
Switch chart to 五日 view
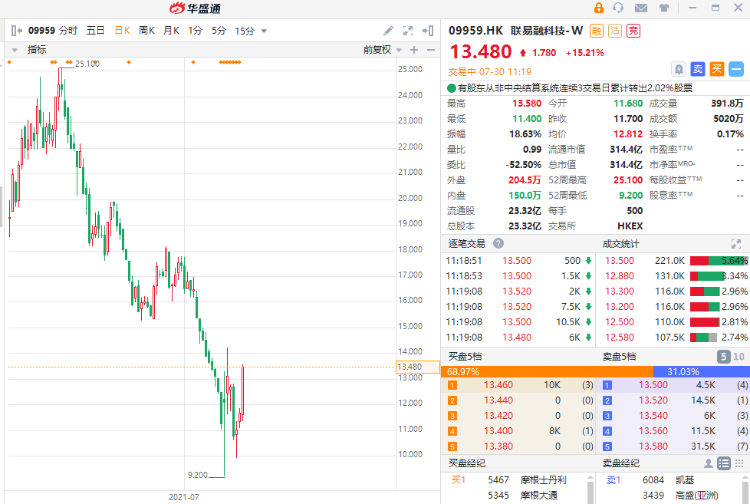[x=95, y=31]
